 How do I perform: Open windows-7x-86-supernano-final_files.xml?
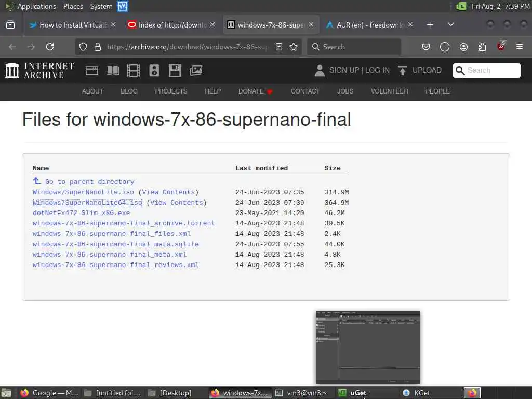coord(112,234)
